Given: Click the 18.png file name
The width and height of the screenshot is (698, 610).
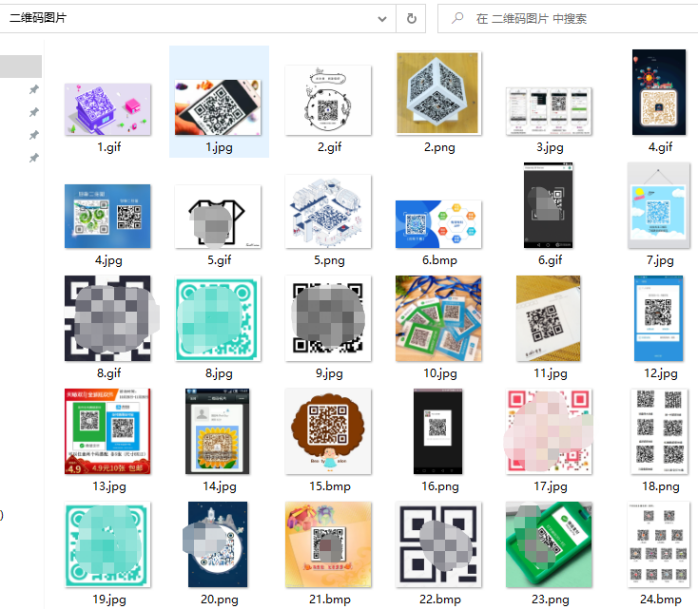Looking at the screenshot, I should 661,486.
